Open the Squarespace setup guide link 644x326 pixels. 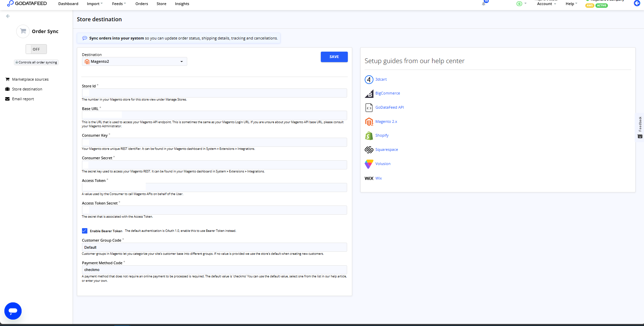[x=387, y=150]
